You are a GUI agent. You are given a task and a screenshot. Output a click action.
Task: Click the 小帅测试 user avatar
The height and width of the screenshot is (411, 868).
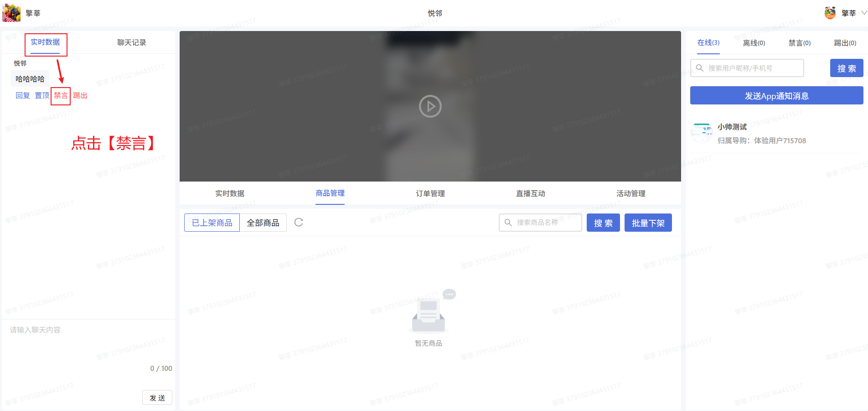[x=701, y=133]
